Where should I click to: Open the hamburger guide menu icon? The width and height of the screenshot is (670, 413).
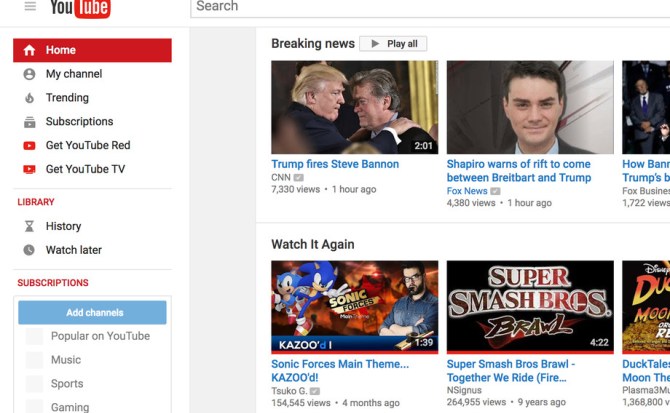(30, 6)
